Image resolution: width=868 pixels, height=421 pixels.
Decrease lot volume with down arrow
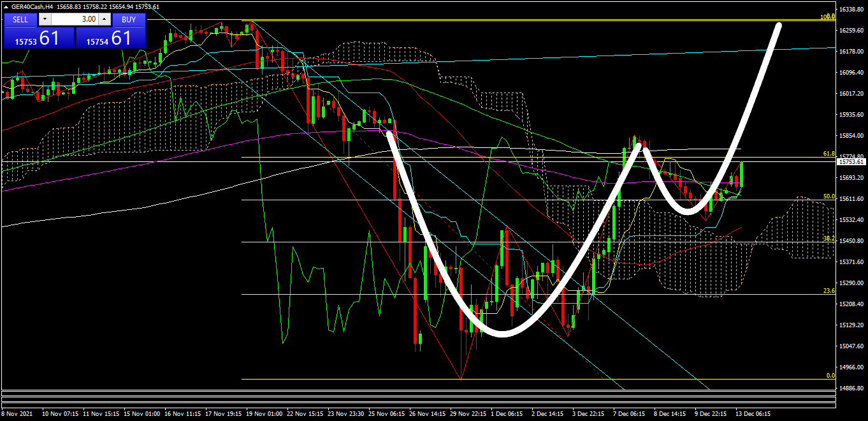(x=45, y=19)
